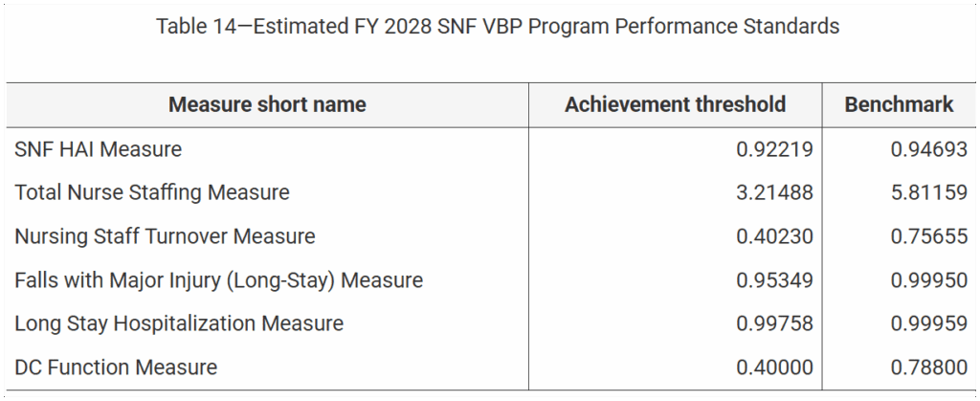This screenshot has height=401, width=980.
Task: Click the 0.40230 turnover threshold value
Action: [774, 236]
